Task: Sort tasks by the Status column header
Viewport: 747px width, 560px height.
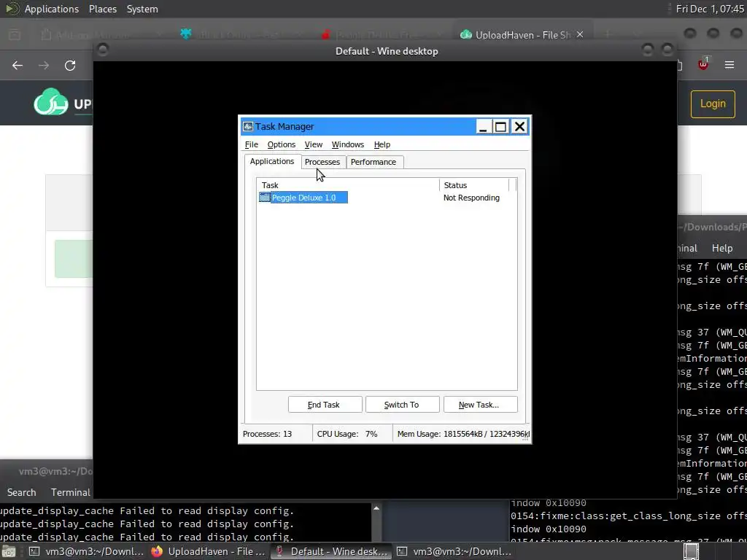Action: pyautogui.click(x=474, y=184)
